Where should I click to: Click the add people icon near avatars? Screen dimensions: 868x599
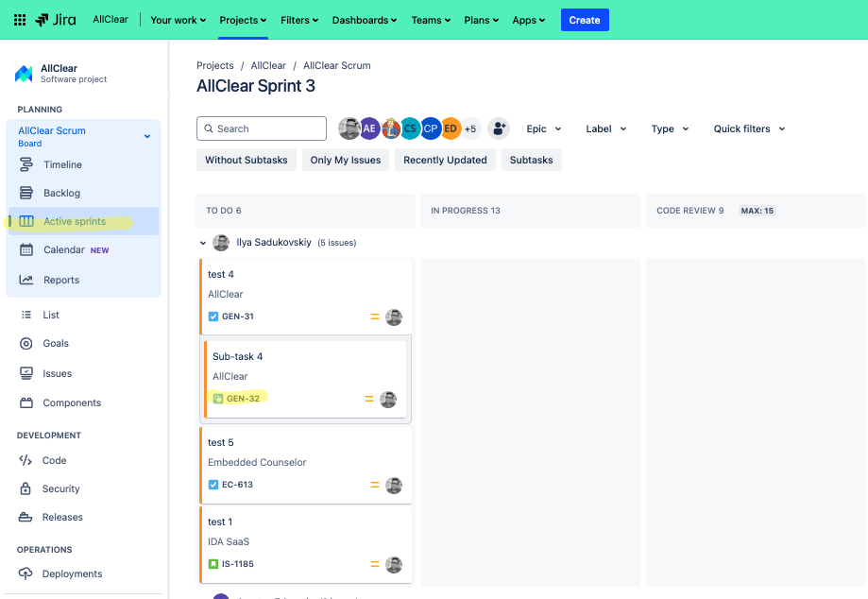tap(498, 128)
